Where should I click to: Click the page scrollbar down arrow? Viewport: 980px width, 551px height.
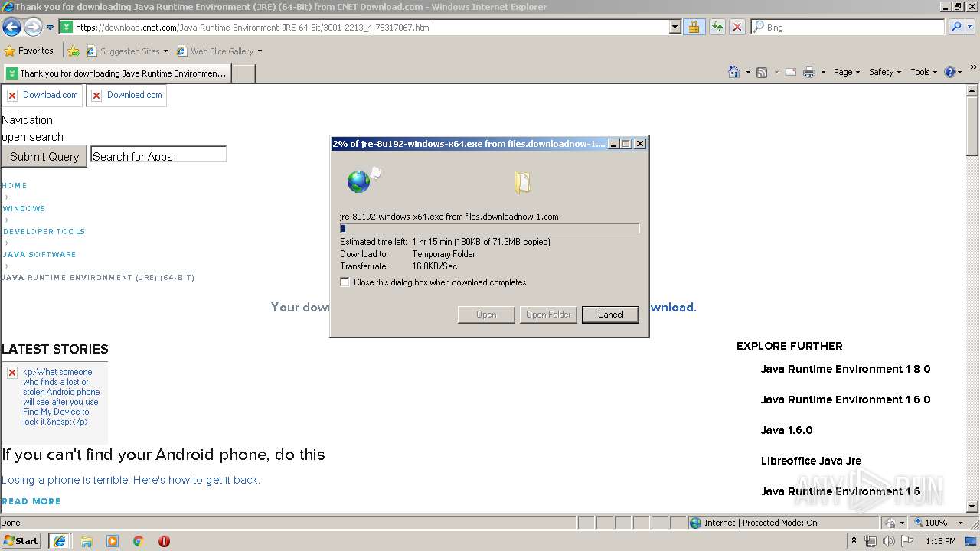point(972,507)
